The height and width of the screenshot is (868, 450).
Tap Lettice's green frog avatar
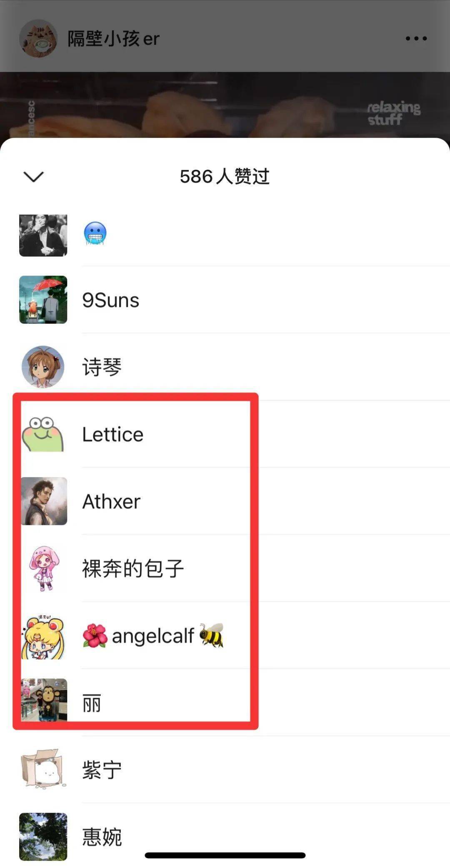tap(43, 434)
